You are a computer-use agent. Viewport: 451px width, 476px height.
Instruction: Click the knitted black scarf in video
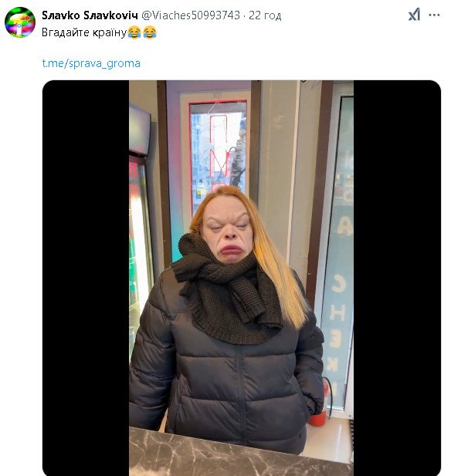point(226,292)
